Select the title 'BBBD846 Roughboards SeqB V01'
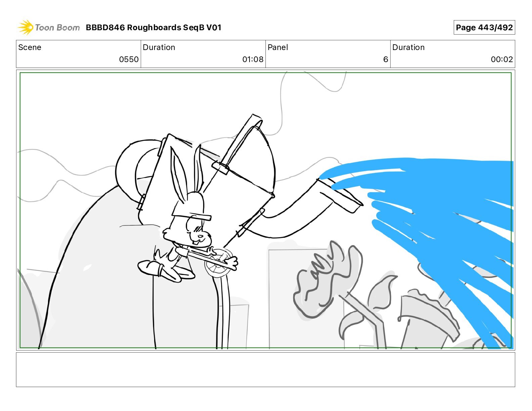Viewport: 532px width, 411px height. click(x=153, y=28)
